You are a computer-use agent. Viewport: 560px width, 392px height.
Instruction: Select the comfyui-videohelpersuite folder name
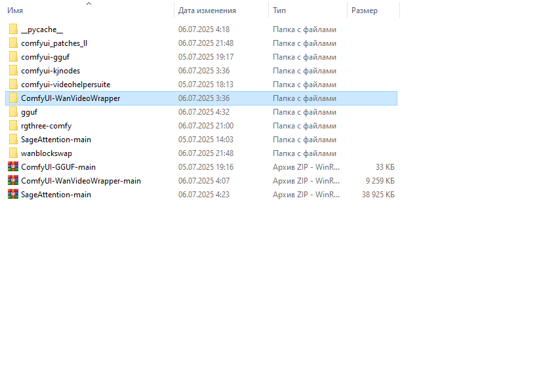(x=66, y=85)
